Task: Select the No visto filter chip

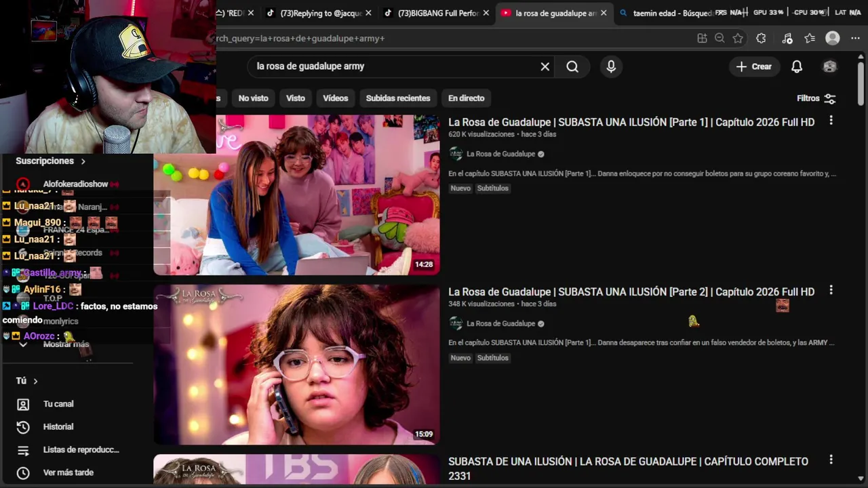Action: pyautogui.click(x=254, y=98)
